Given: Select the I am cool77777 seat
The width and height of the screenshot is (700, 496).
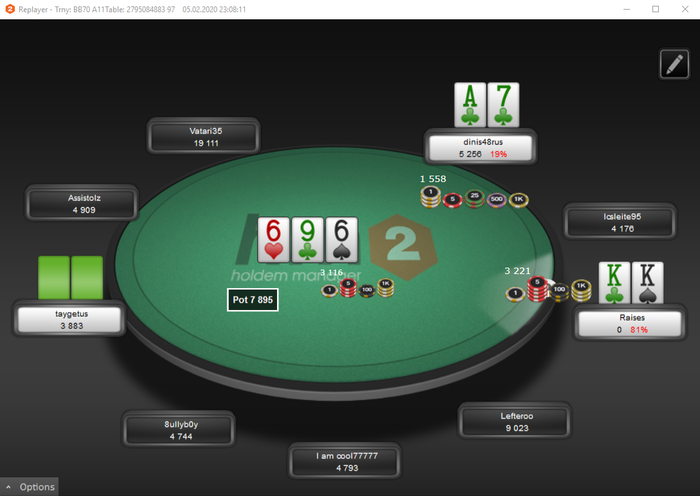Looking at the screenshot, I should (345, 462).
